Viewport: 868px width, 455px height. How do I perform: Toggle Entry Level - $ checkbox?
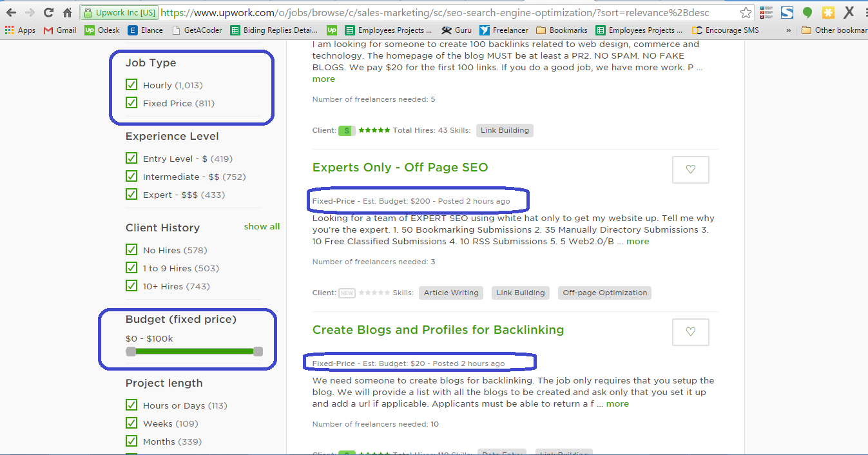tap(131, 158)
